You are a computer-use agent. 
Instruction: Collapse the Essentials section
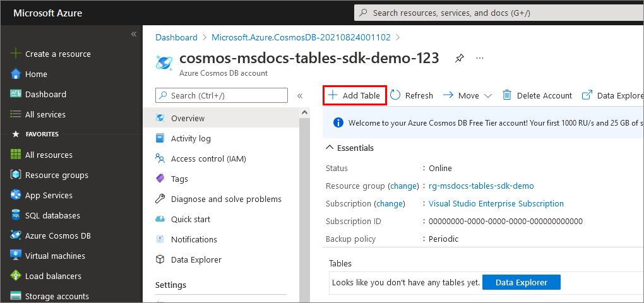coord(330,148)
